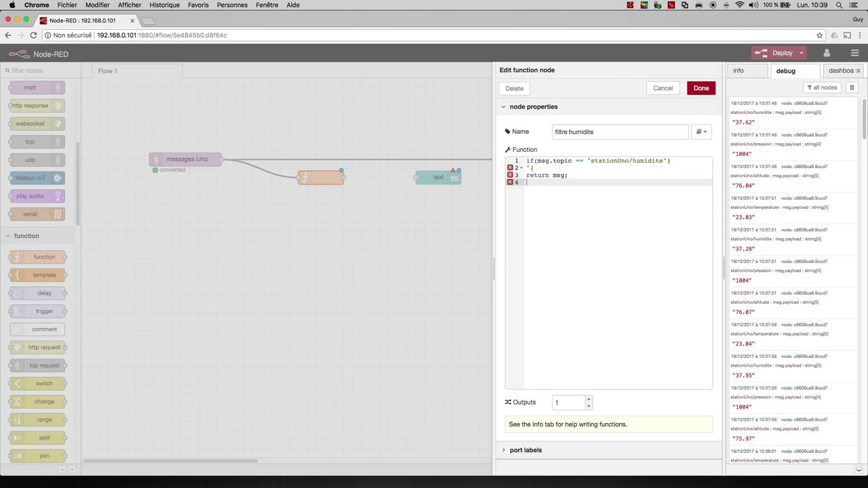
Task: Click the error marker on line 3
Action: tap(510, 175)
